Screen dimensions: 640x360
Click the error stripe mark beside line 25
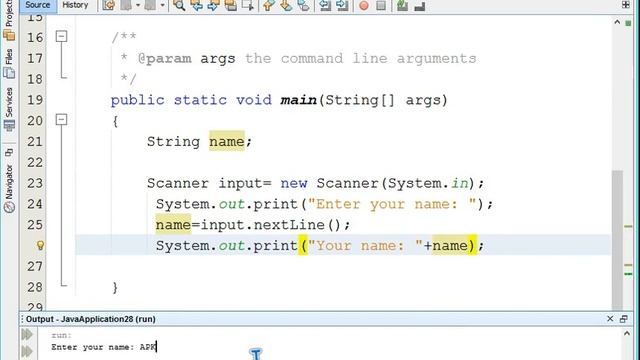pos(628,226)
